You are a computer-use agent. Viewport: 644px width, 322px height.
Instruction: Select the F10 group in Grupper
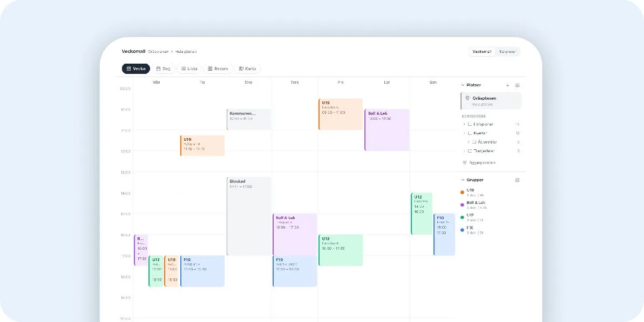coord(472,230)
